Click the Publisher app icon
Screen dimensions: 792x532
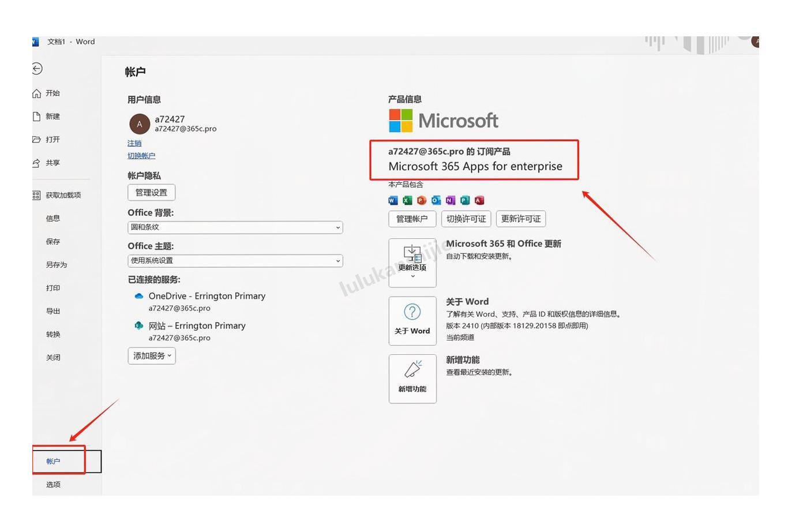click(465, 200)
